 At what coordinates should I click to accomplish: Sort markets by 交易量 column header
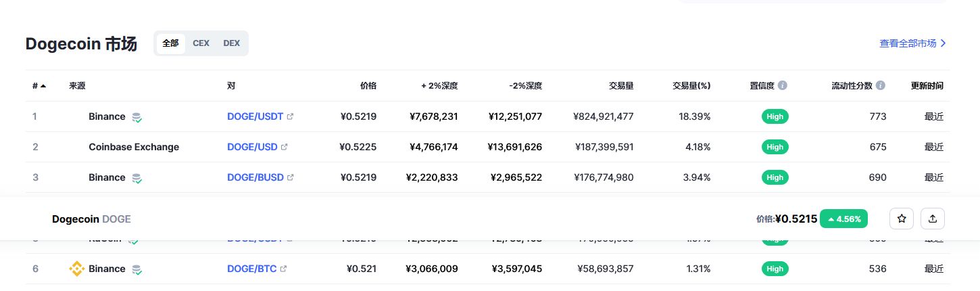pos(620,86)
